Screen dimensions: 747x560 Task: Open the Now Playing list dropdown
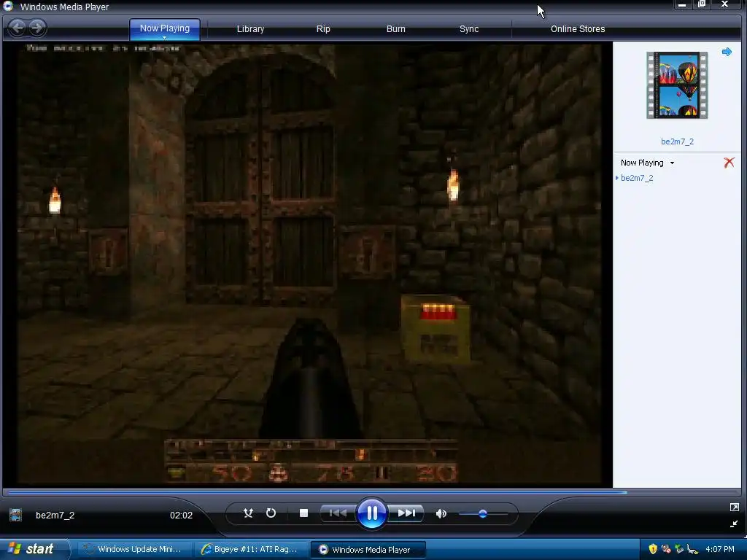pos(647,163)
